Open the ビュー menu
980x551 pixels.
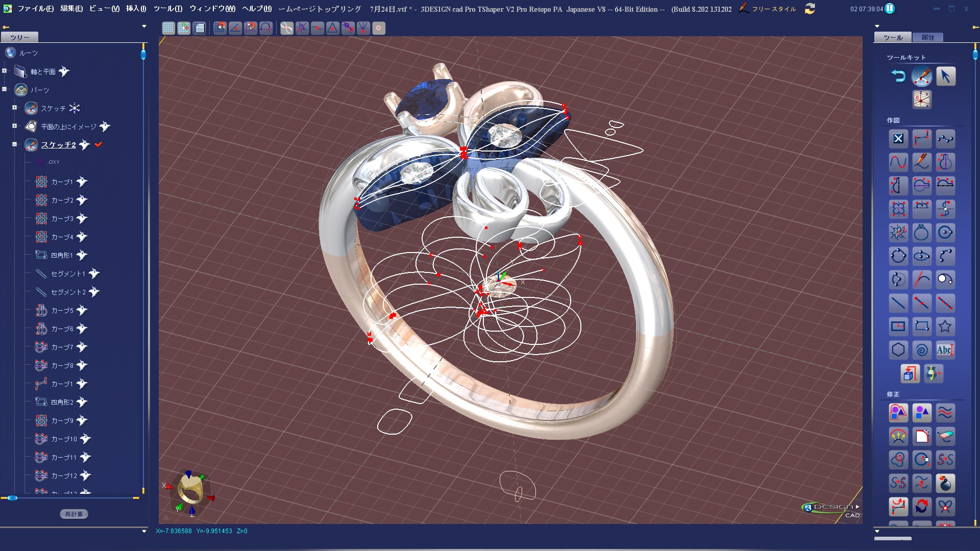(x=104, y=9)
